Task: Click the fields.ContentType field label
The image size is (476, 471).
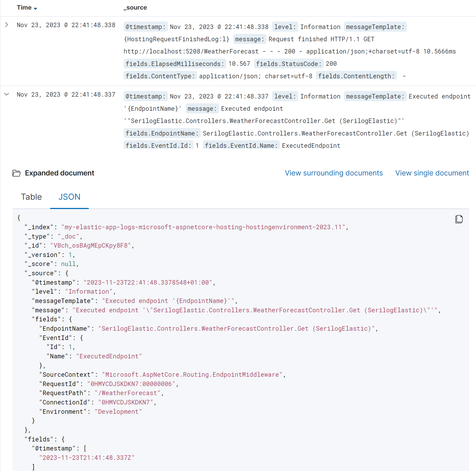Action: tap(160, 76)
